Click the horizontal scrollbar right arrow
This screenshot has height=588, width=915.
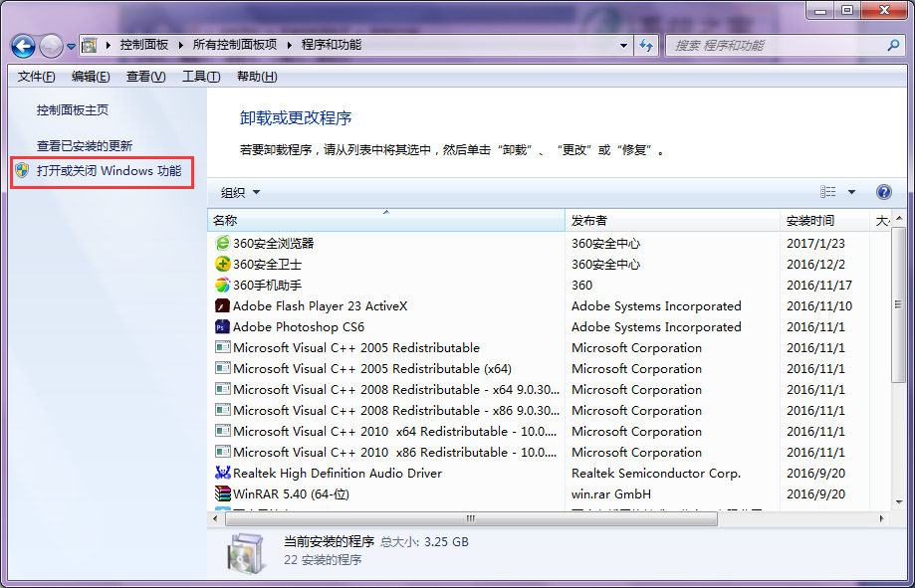coord(882,518)
